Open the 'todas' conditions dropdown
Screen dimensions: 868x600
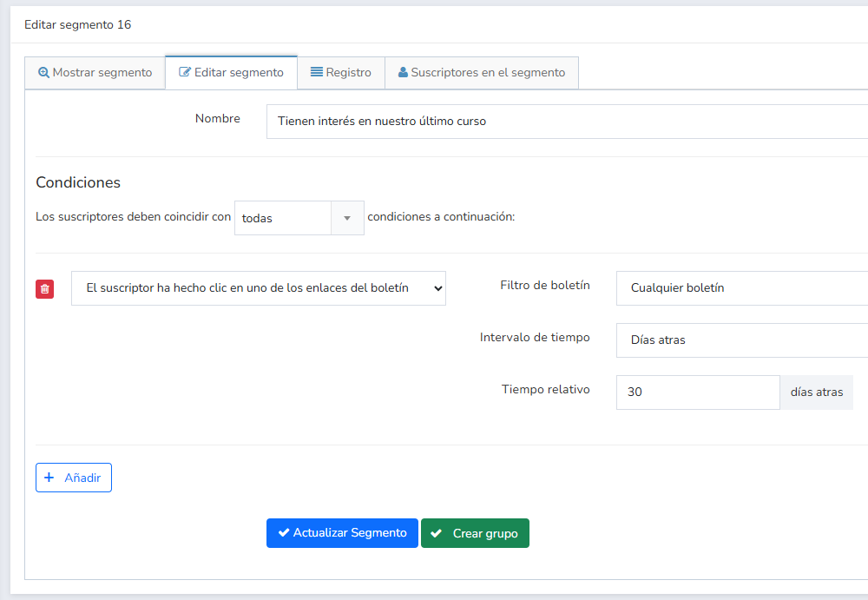click(299, 218)
